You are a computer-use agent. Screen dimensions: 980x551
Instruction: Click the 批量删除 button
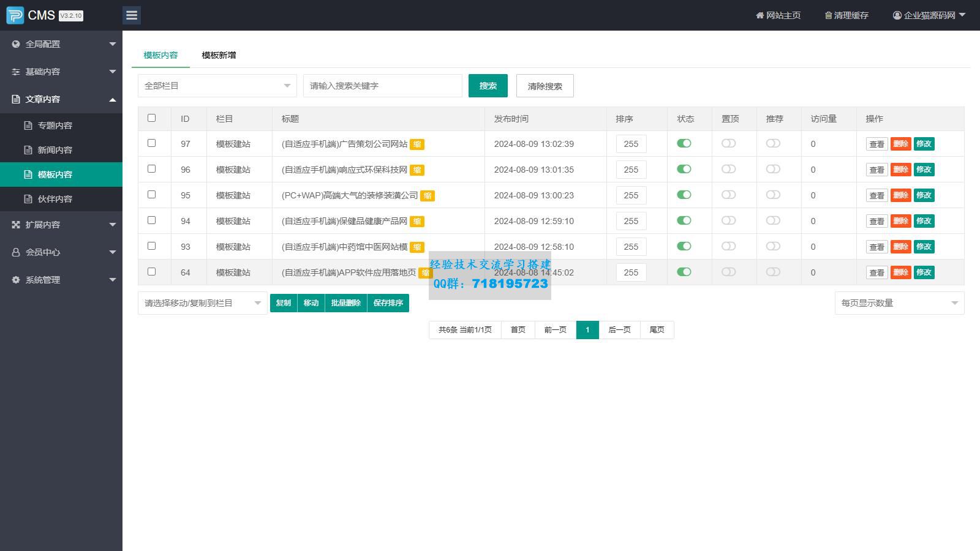pos(346,303)
